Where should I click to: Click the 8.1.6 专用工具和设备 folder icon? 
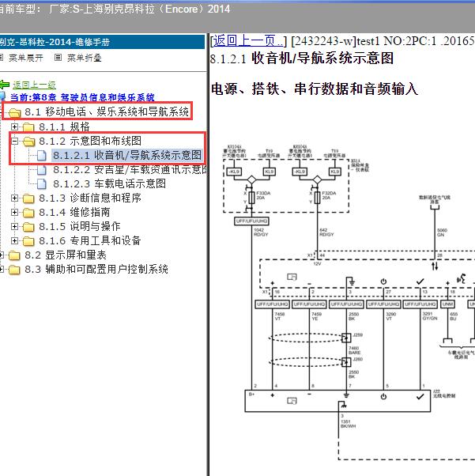pyautogui.click(x=28, y=241)
